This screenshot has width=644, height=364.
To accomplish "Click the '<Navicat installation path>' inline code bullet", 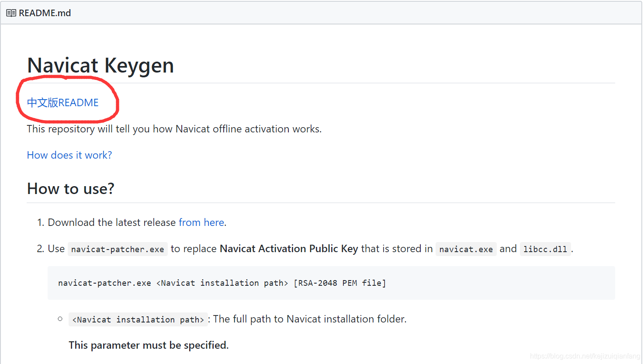I will click(138, 319).
